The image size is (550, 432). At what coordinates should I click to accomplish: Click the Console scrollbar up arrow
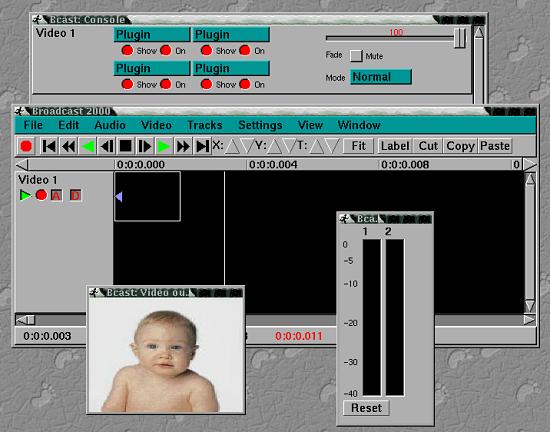(x=479, y=32)
